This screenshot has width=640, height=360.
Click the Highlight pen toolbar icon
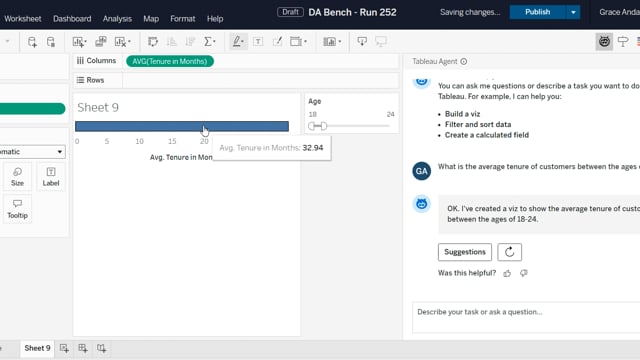point(237,42)
